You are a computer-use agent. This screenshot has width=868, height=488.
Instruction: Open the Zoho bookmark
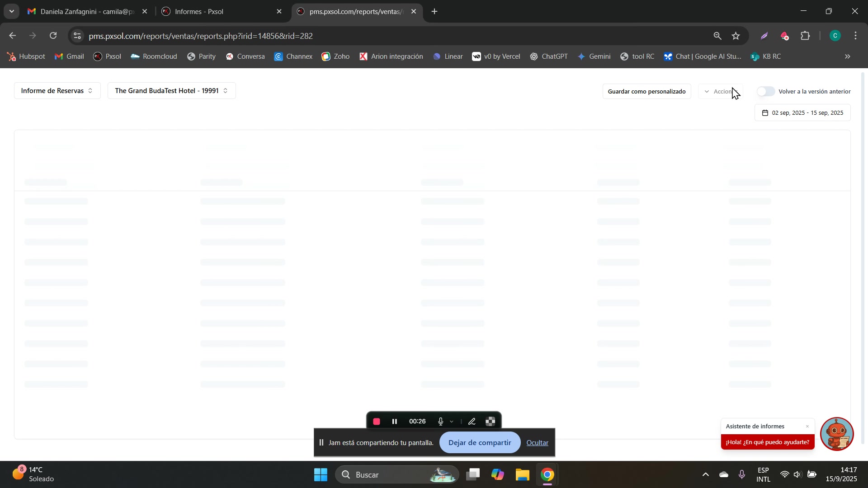tap(335, 56)
